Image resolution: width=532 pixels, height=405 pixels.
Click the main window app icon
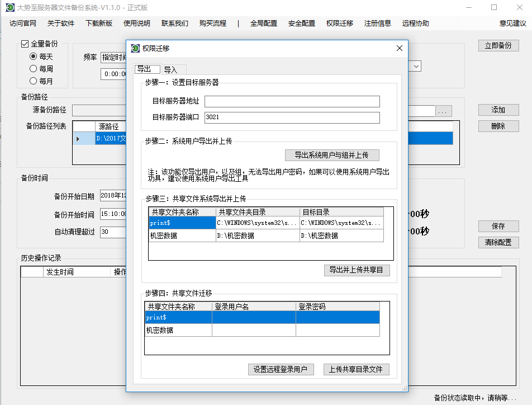(9, 7)
